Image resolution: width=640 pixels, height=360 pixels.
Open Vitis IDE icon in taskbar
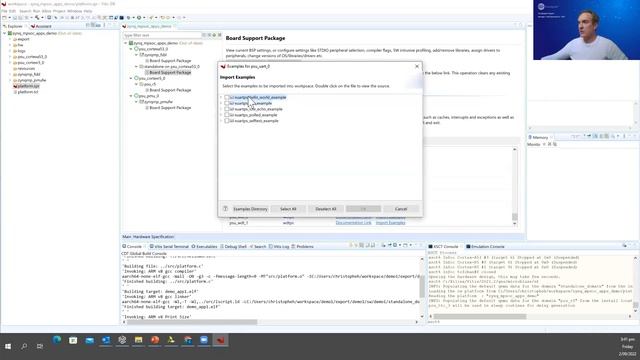220,340
